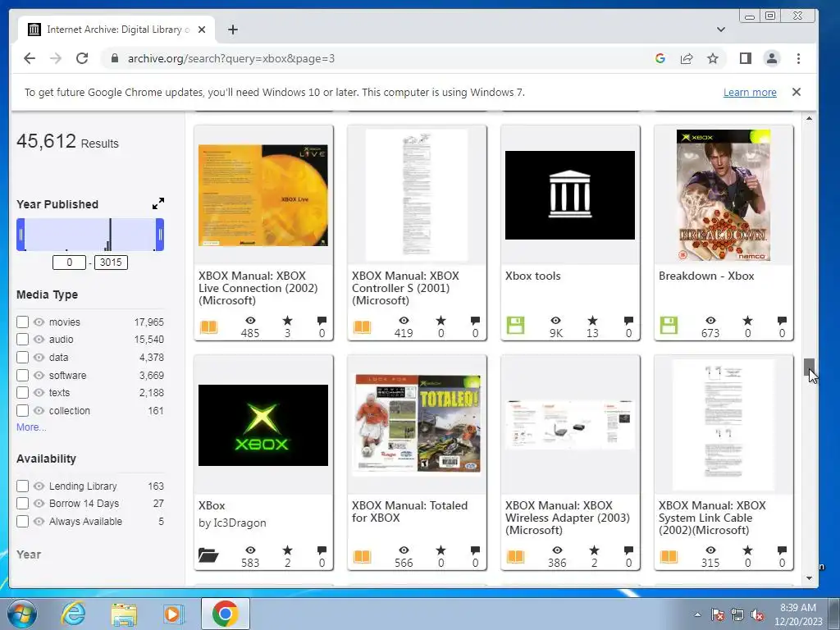The image size is (840, 630).
Task: Check the Borrow 14 Days checkbox
Action: pyautogui.click(x=22, y=504)
